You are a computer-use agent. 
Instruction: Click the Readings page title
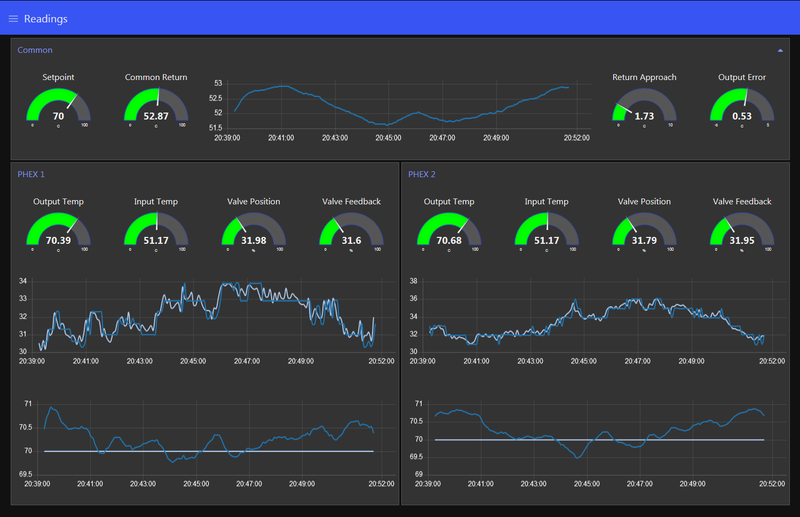[x=45, y=19]
